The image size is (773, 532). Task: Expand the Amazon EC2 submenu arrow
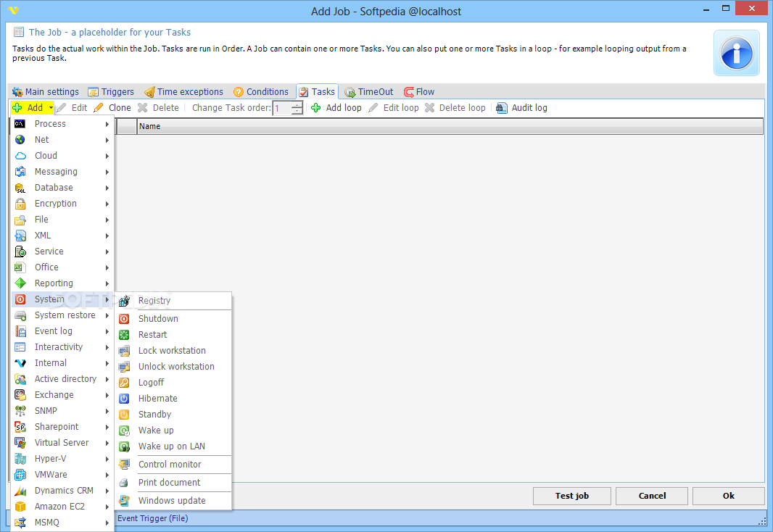107,507
